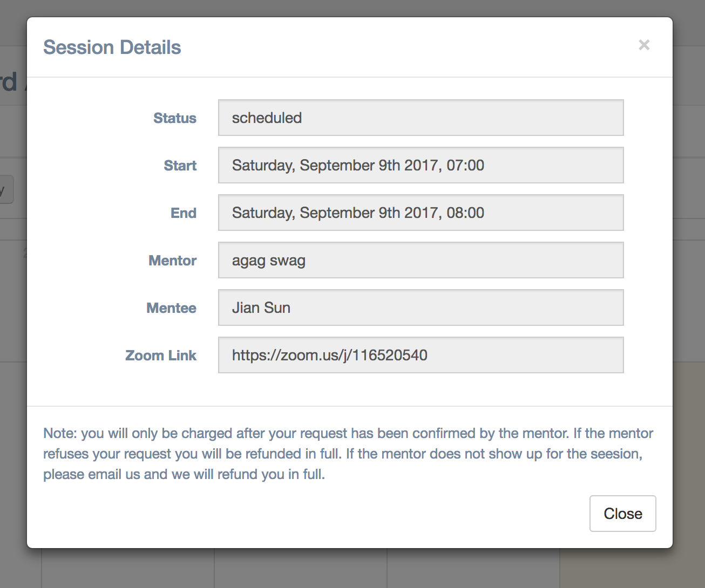Click the Mentor field showing agag swag
Viewport: 705px width, 588px height.
(421, 260)
